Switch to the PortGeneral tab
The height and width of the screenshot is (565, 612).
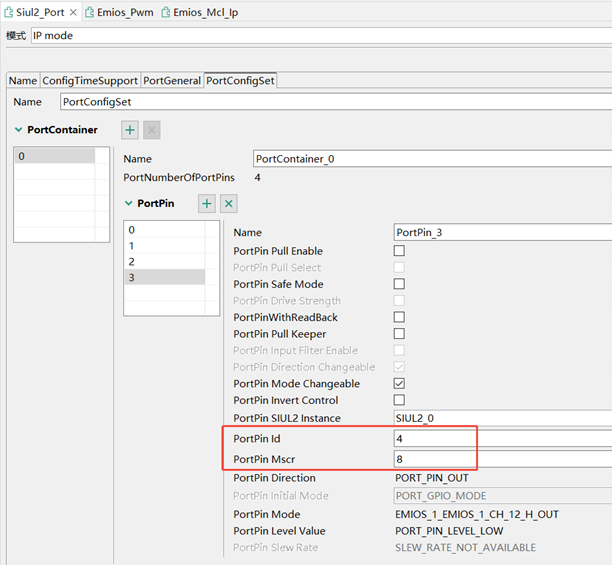[x=172, y=80]
